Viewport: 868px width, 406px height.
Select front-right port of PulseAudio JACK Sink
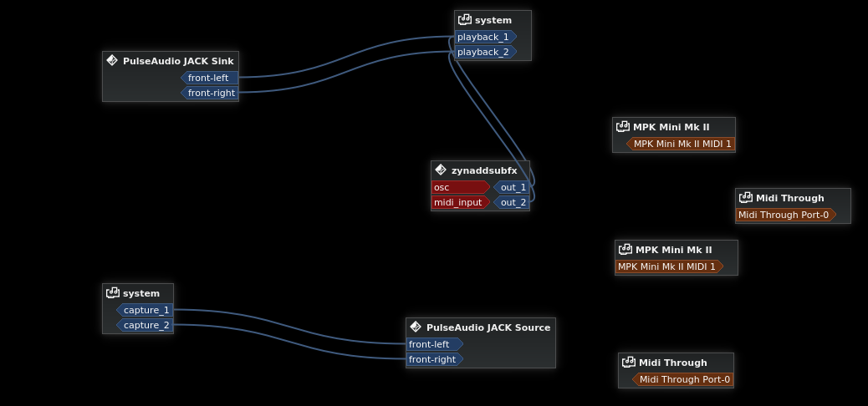click(x=209, y=93)
